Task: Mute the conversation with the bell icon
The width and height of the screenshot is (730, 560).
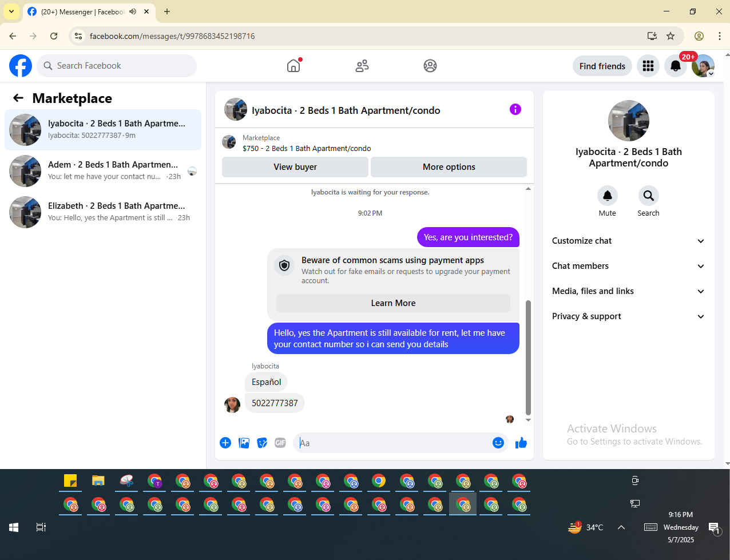Action: point(608,196)
